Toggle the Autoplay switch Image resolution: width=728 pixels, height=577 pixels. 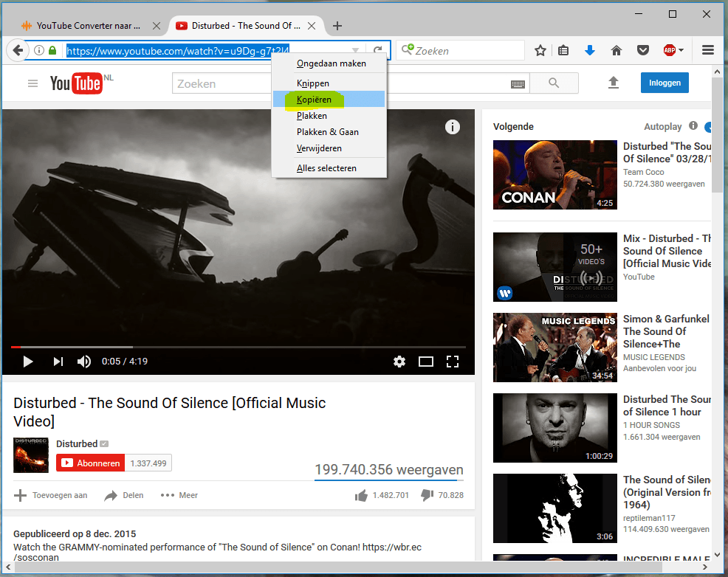point(708,127)
